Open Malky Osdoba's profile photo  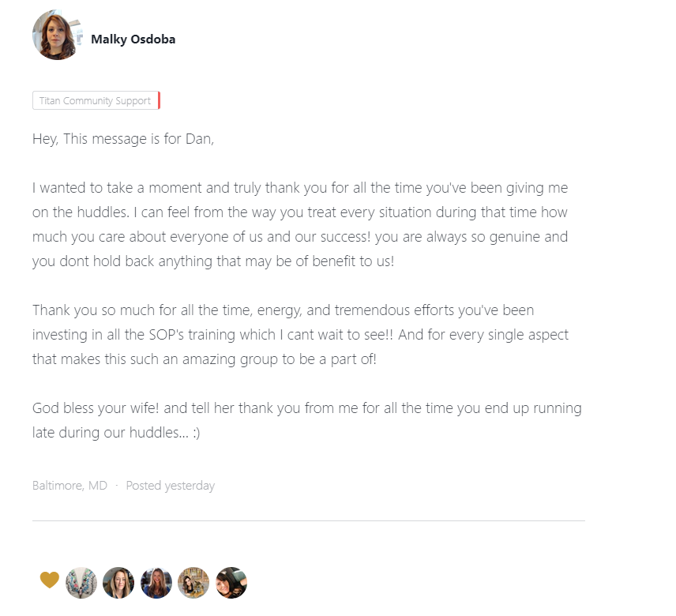[x=56, y=36]
